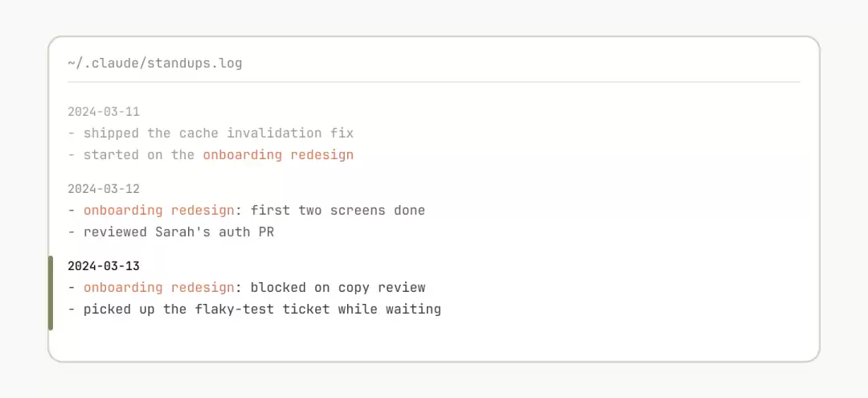The height and width of the screenshot is (398, 868).
Task: Click the divider line below the file path
Action: pyautogui.click(x=434, y=83)
